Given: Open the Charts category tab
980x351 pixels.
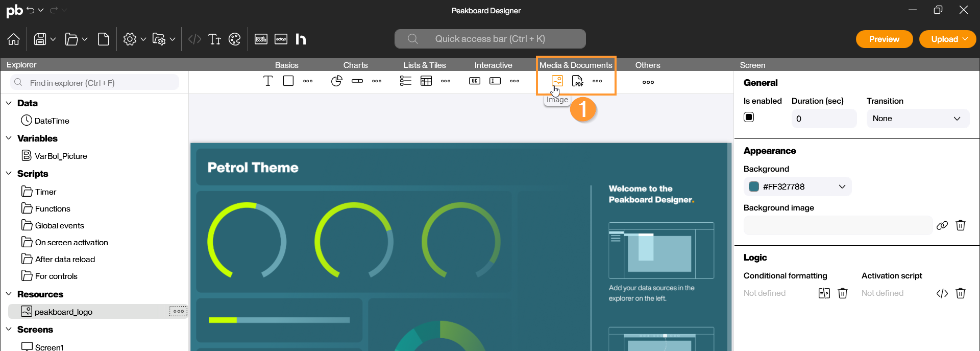Looking at the screenshot, I should click(x=355, y=65).
